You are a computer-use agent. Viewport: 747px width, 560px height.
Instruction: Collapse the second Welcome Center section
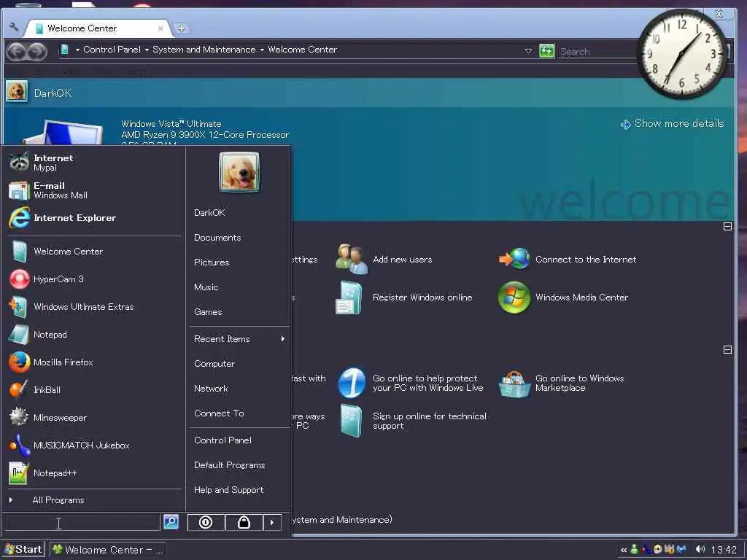(x=727, y=349)
